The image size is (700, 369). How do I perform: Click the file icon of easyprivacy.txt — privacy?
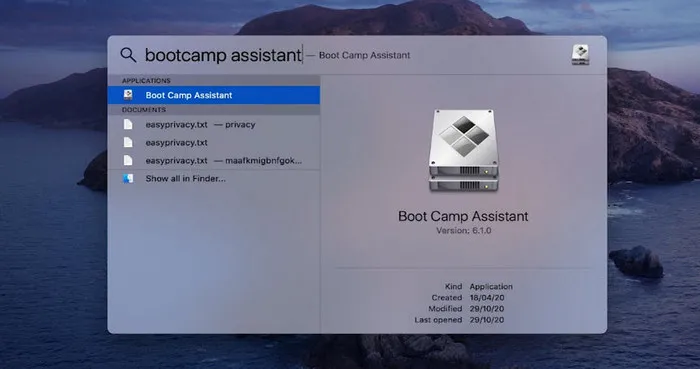point(128,124)
